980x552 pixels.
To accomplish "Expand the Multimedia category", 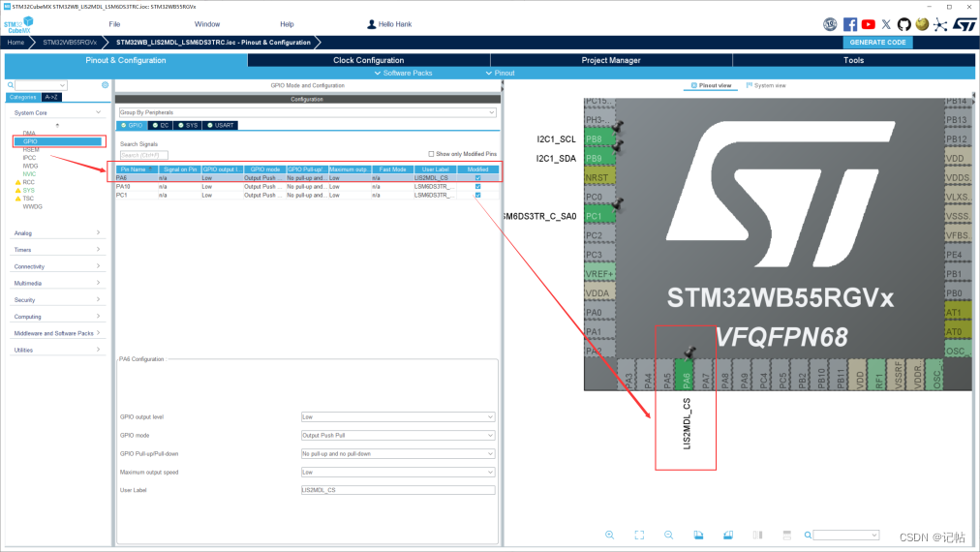I will pos(57,283).
